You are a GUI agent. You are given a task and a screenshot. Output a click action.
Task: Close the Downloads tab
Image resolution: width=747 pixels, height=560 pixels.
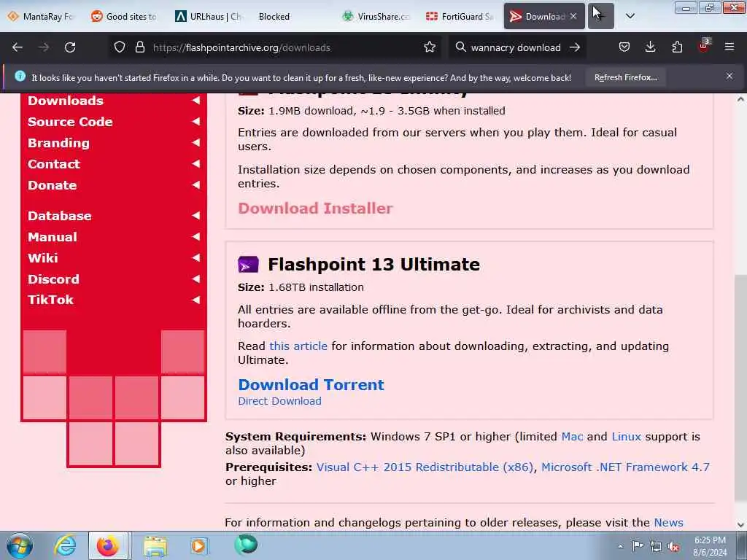pos(573,16)
